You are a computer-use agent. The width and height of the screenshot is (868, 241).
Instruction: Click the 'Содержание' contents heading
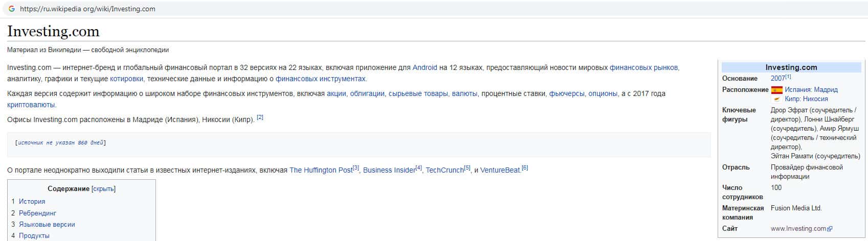[69, 189]
